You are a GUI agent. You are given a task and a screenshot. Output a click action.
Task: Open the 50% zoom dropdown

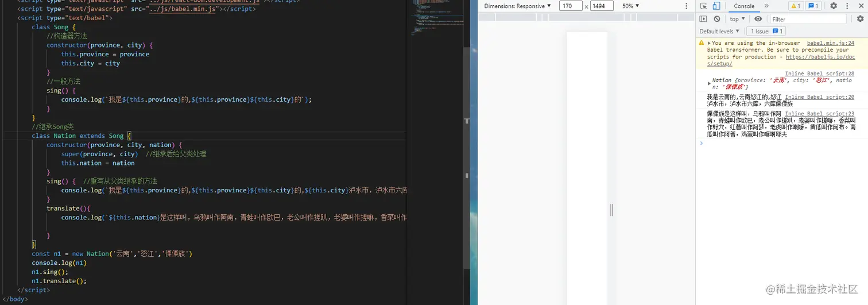coord(631,6)
